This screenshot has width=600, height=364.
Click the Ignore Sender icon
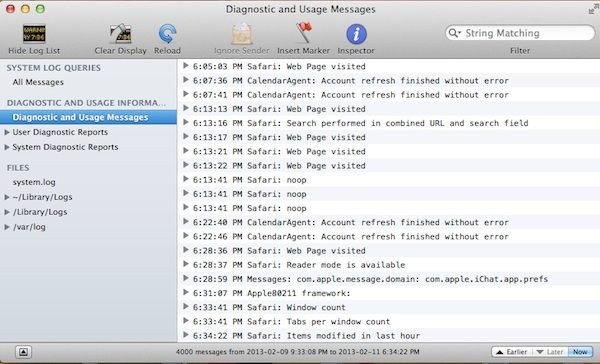pyautogui.click(x=241, y=34)
